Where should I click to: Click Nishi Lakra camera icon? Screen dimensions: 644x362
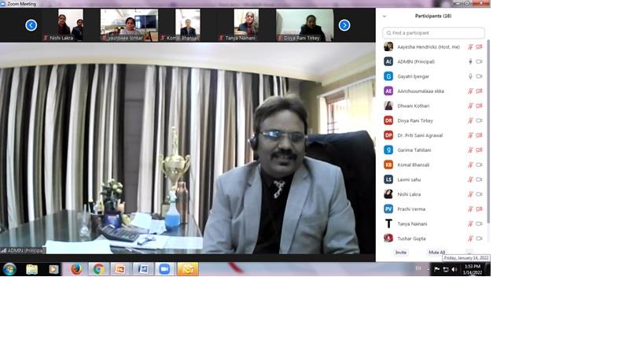tap(479, 194)
